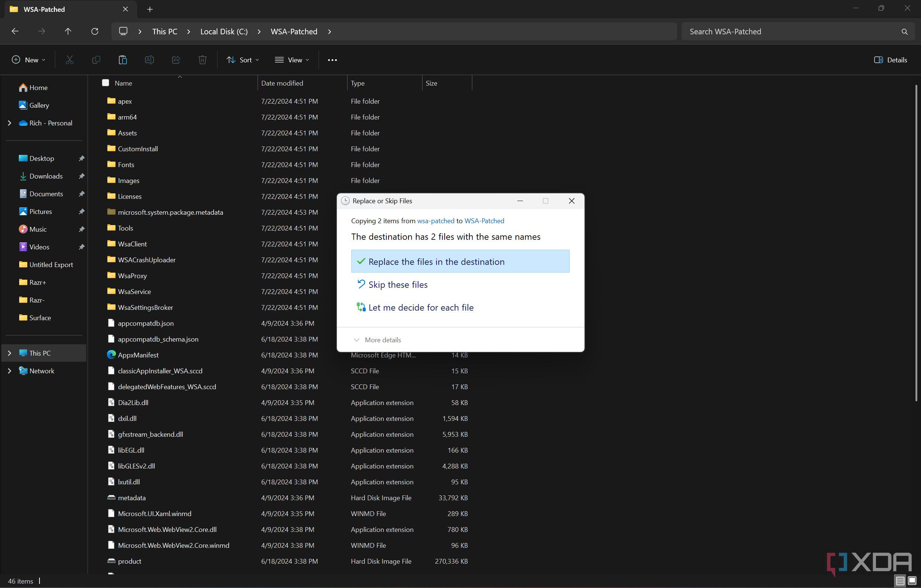Follow the wsa-patched source link

coord(436,221)
